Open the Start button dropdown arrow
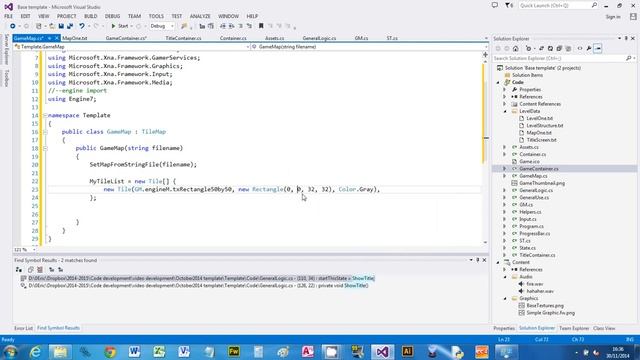Viewport: 640px width, 360px height. [131, 26]
